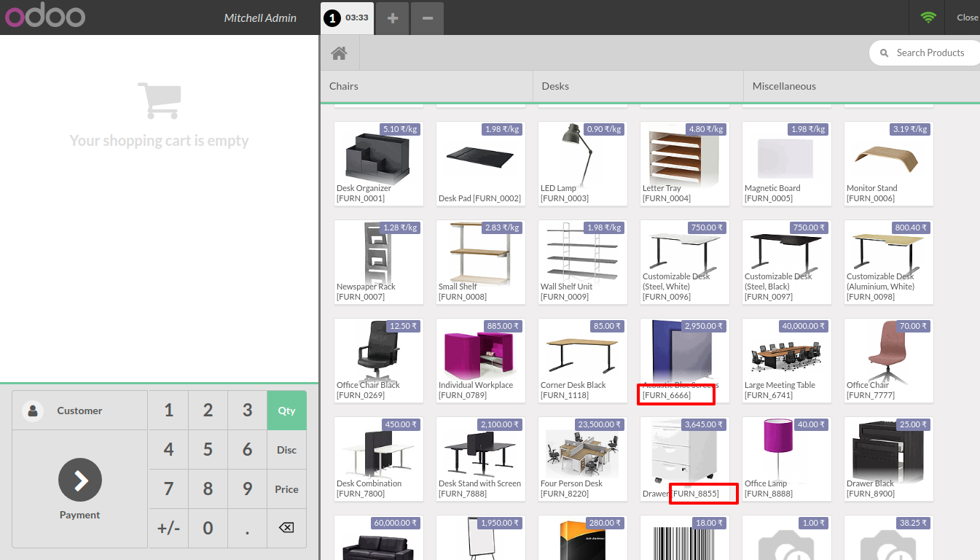This screenshot has height=560, width=980.
Task: Tap numpad key 7
Action: click(x=169, y=489)
